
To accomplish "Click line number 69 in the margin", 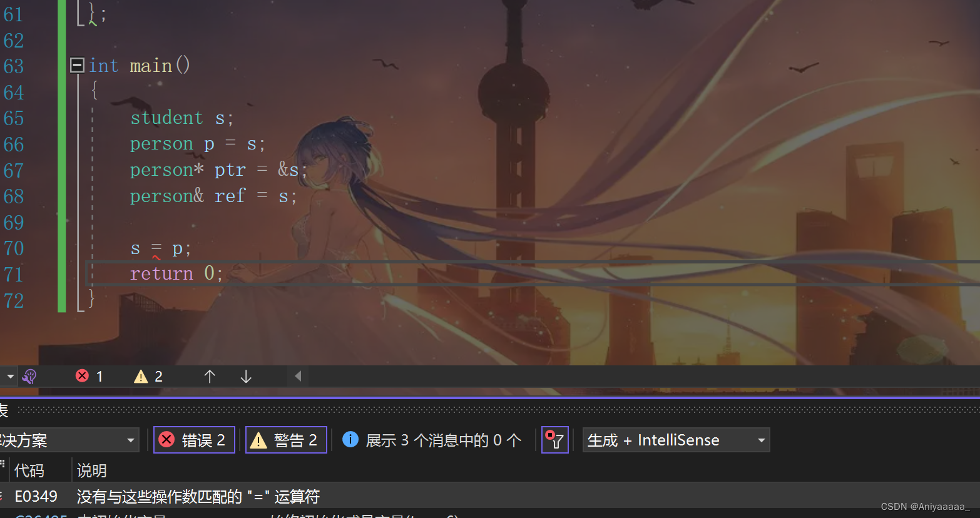I will click(x=14, y=223).
